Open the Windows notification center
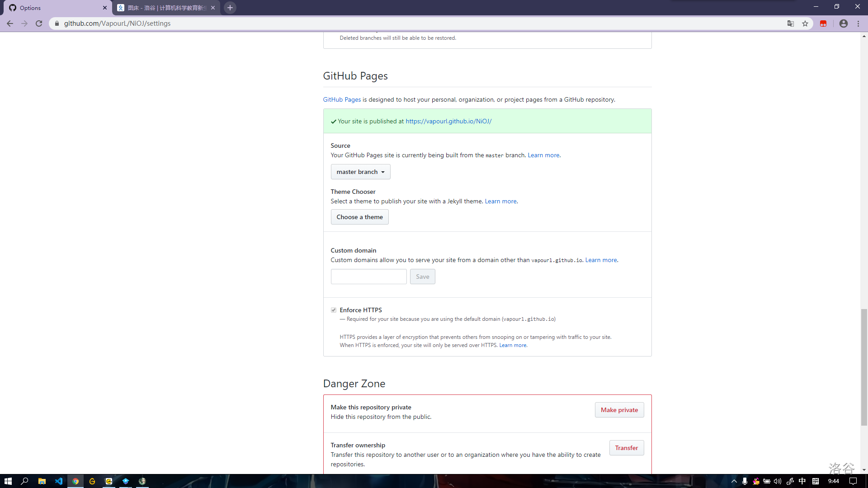The image size is (868, 488). click(853, 481)
